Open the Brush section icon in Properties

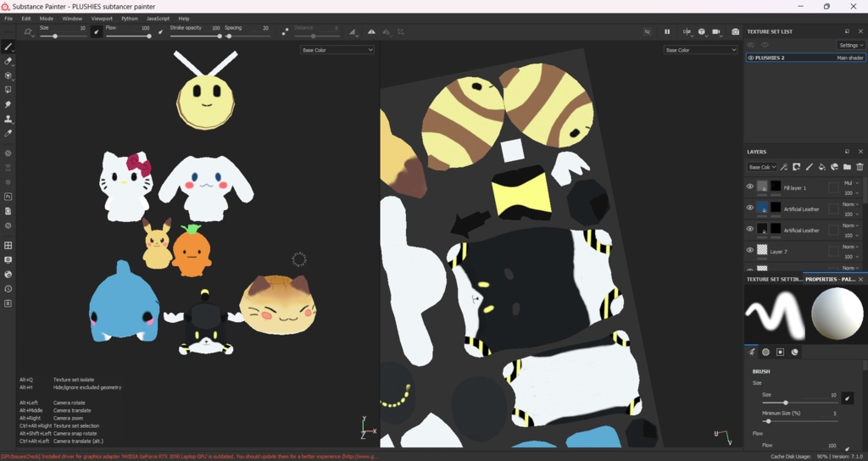tap(752, 352)
